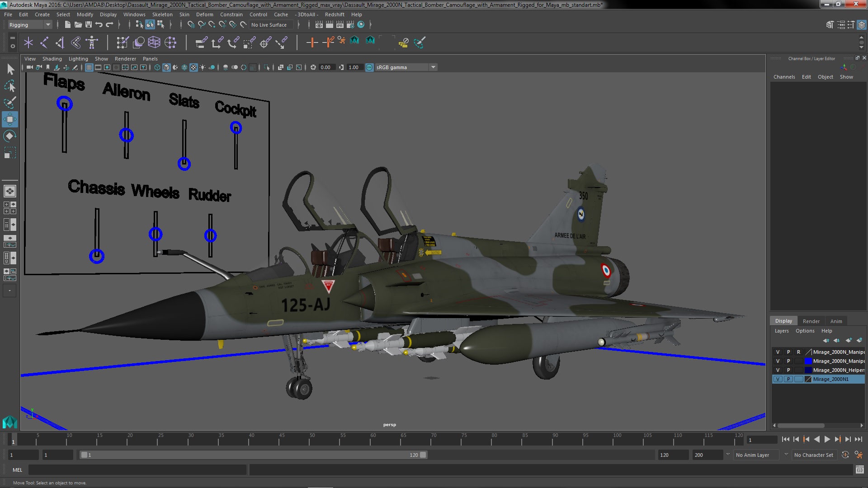Toggle visibility V of Mirage_2000N1 layer
Image resolution: width=868 pixels, height=488 pixels.
coord(778,379)
